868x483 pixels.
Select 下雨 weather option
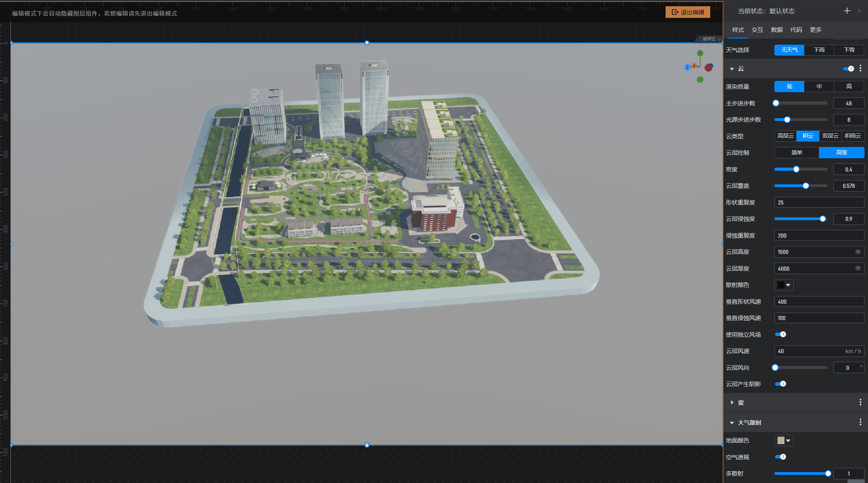click(819, 50)
